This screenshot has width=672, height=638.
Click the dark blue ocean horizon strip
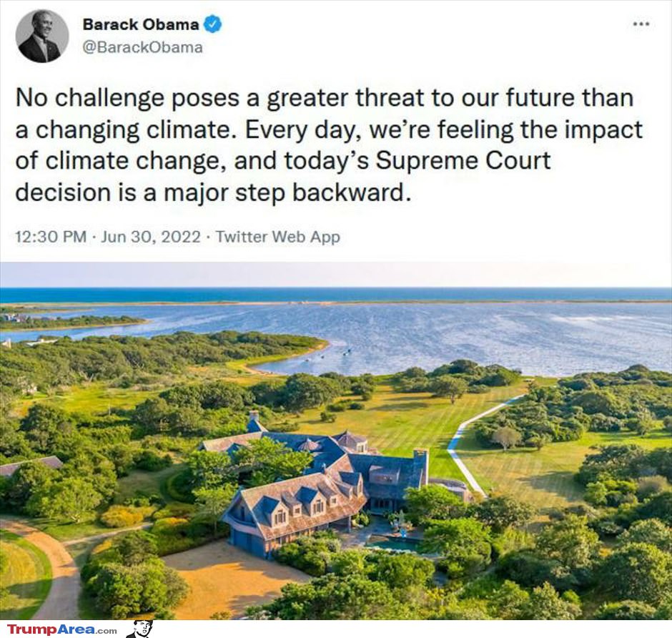pyautogui.click(x=336, y=295)
